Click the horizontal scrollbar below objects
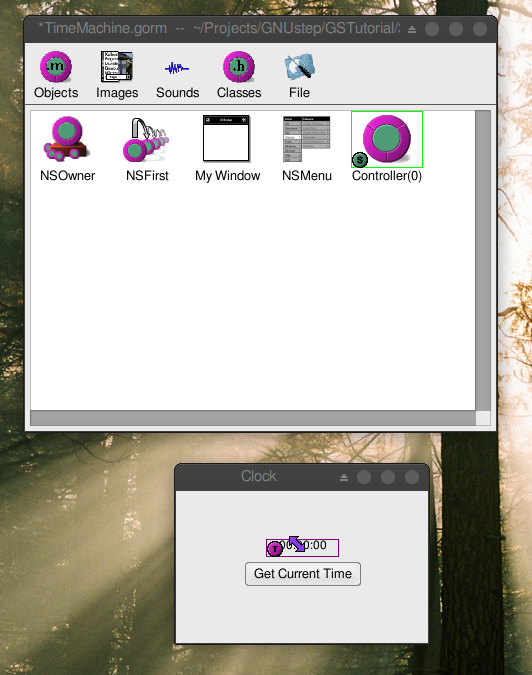Screen dimensions: 532x675 pyautogui.click(x=253, y=418)
